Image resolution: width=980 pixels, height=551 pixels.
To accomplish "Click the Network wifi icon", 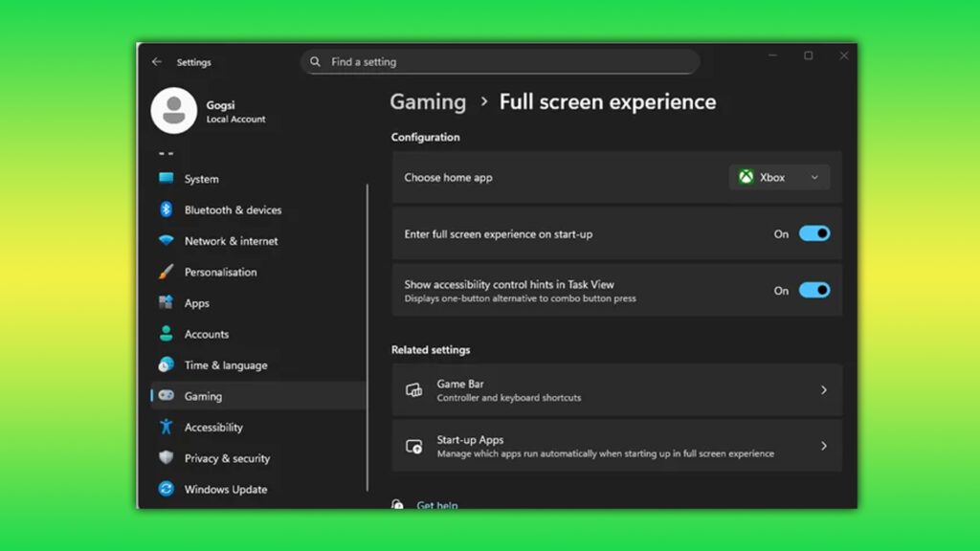I will [x=167, y=240].
